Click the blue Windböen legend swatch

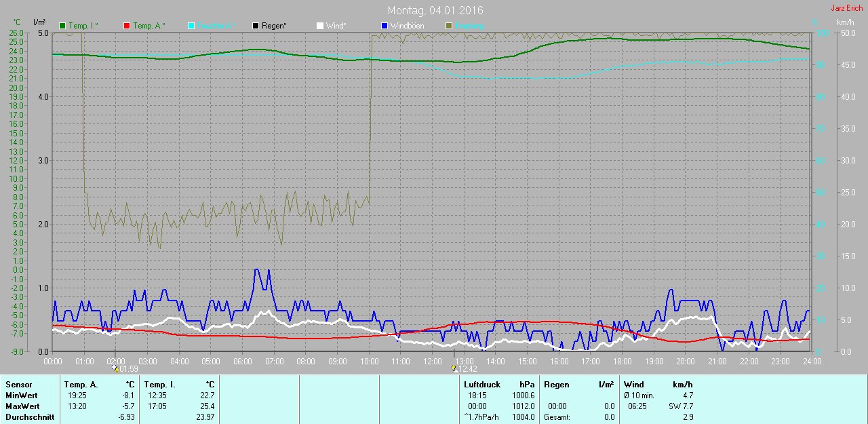(384, 26)
